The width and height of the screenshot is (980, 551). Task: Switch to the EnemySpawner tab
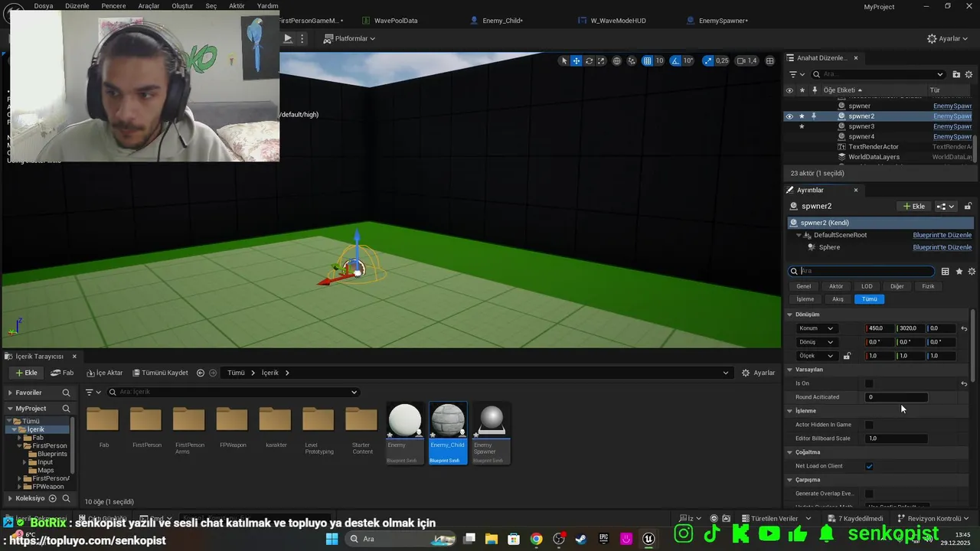[723, 21]
